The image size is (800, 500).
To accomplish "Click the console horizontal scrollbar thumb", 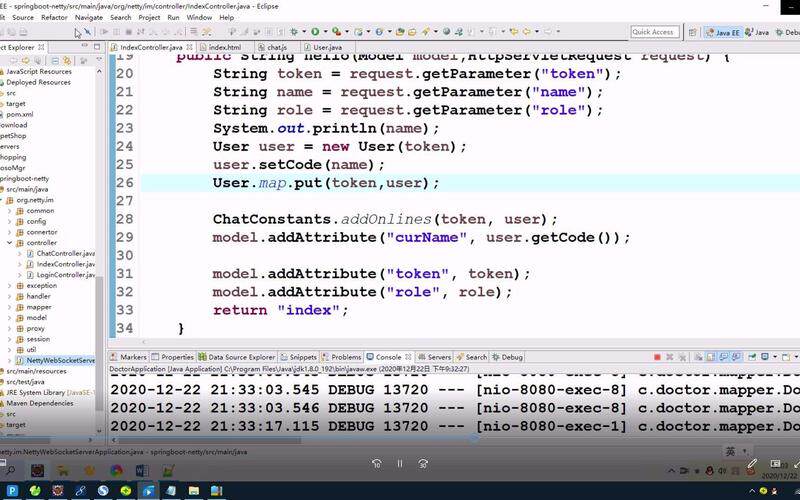I will (209, 439).
